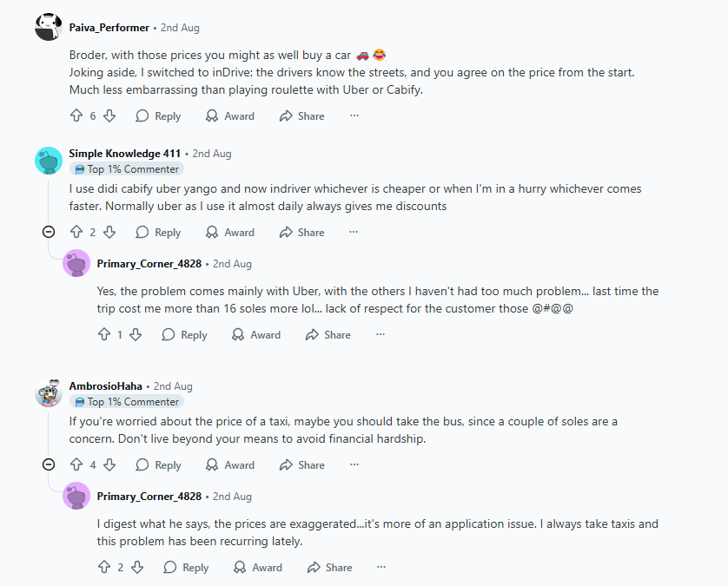Give Award to Simple Knowledge 411's comment
Viewport: 728px width, 586px height.
(x=230, y=232)
